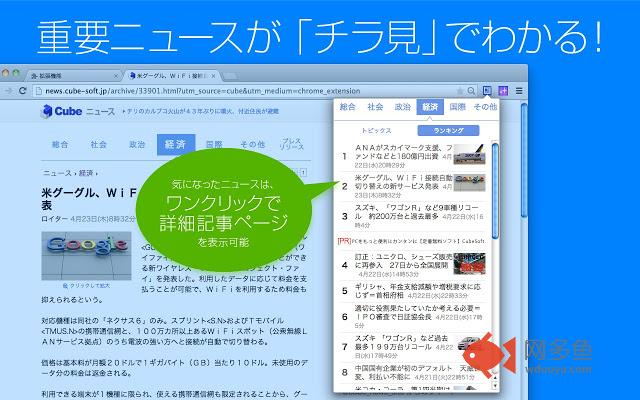
Task: Select 政治 in the page navigation
Action: pyautogui.click(x=137, y=144)
